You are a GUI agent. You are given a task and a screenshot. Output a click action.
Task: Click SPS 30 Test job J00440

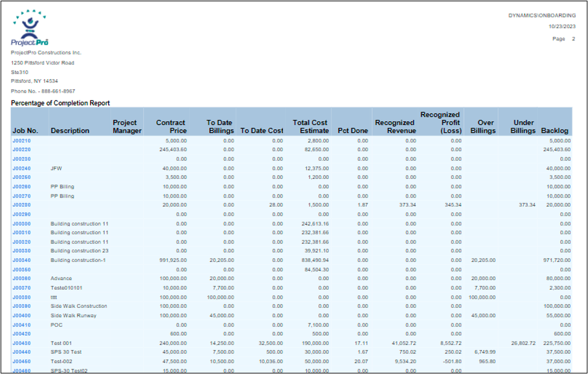pyautogui.click(x=21, y=352)
